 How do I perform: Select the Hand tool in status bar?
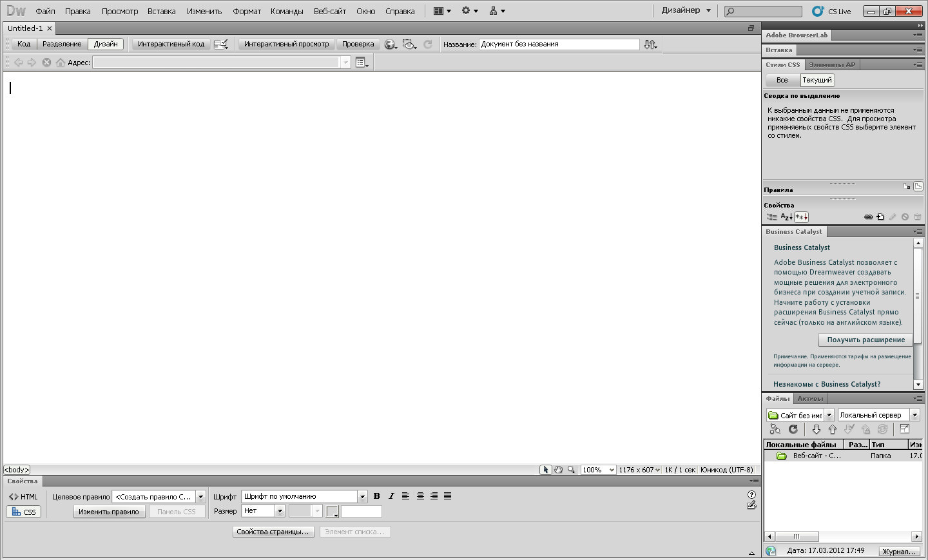coord(559,470)
